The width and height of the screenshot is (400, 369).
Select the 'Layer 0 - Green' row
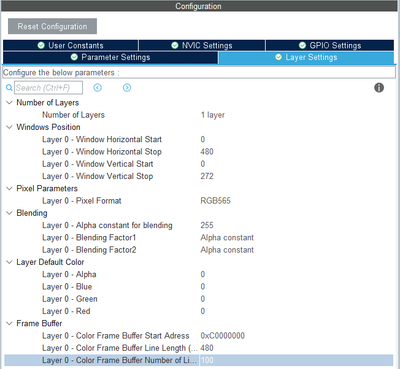click(198, 299)
